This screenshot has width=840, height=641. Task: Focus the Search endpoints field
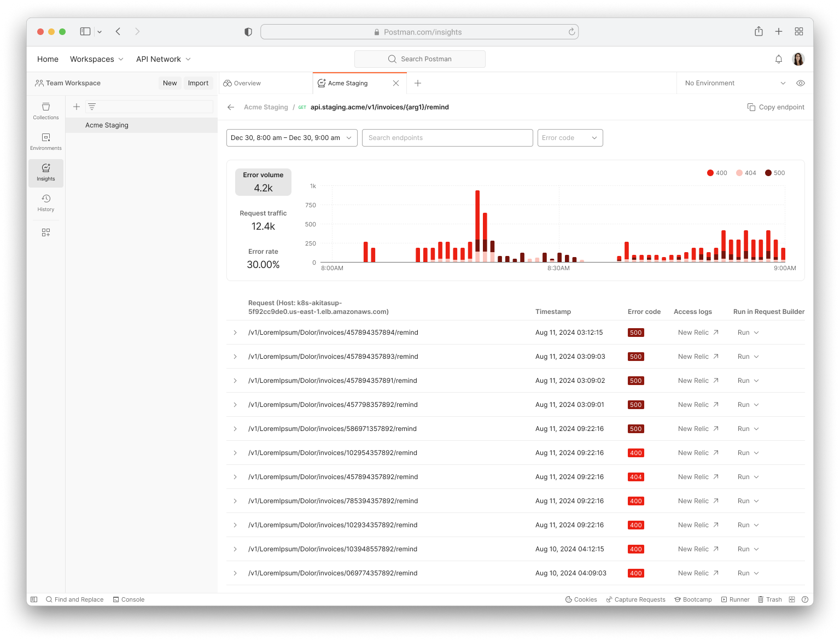(x=447, y=138)
